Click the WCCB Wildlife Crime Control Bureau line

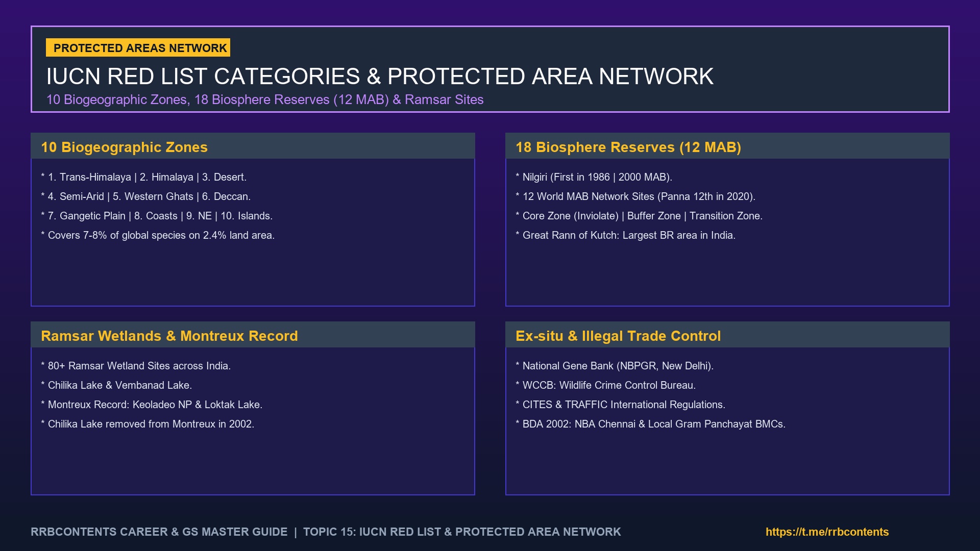coord(606,385)
